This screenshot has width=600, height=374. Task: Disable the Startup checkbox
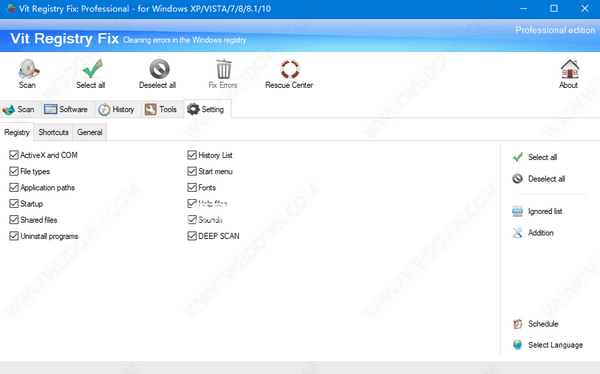click(14, 203)
